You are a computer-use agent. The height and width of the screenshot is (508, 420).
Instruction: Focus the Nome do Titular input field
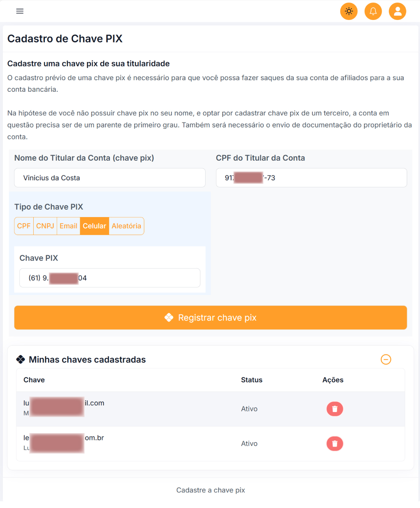pyautogui.click(x=110, y=178)
